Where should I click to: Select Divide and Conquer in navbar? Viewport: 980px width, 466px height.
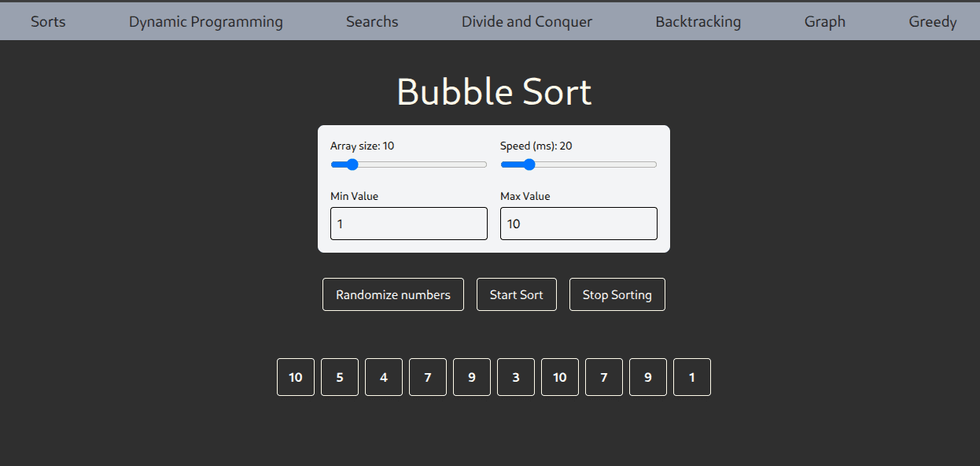[526, 21]
